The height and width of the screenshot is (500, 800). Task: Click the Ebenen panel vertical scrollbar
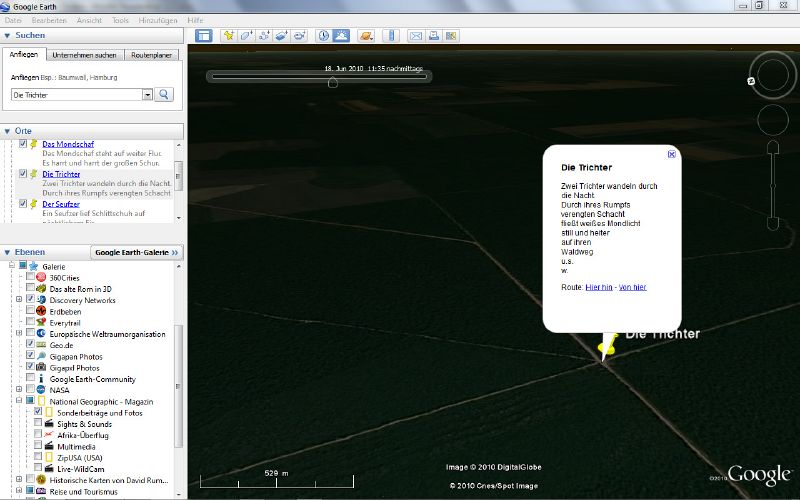(x=179, y=380)
